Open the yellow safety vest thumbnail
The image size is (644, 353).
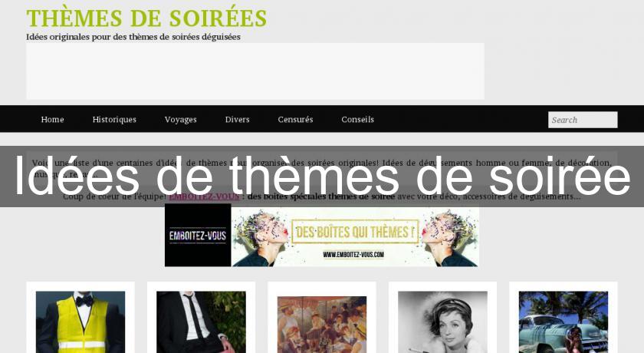80,322
